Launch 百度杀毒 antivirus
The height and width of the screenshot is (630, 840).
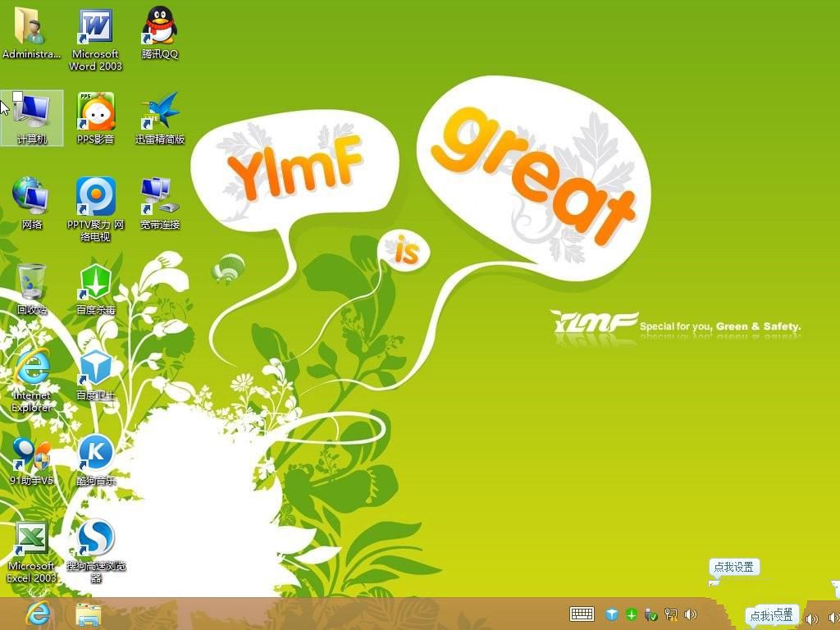(94, 283)
